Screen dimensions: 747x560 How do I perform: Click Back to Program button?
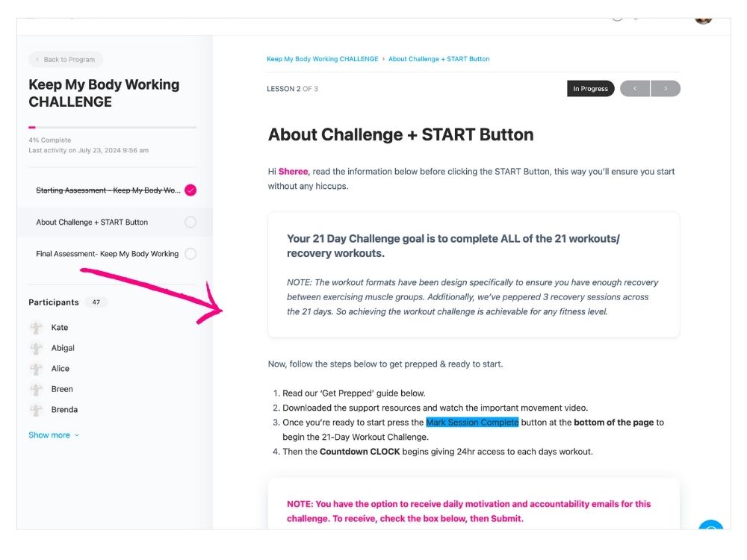point(66,60)
